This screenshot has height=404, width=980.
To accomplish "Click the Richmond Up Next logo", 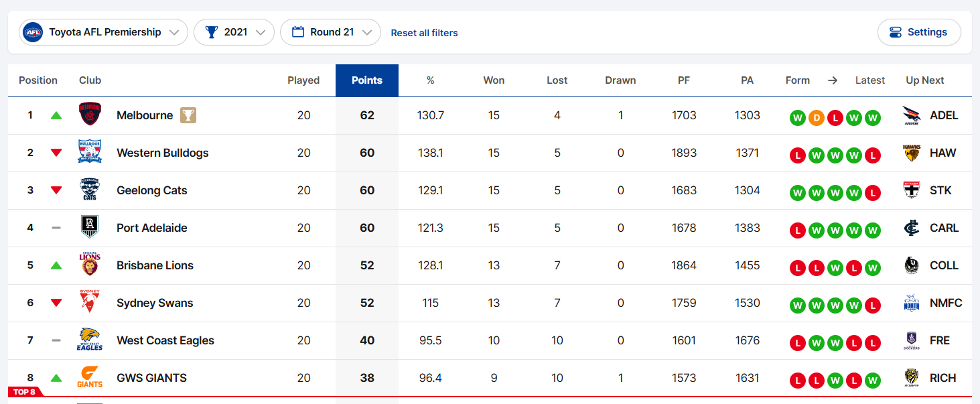I will click(911, 378).
